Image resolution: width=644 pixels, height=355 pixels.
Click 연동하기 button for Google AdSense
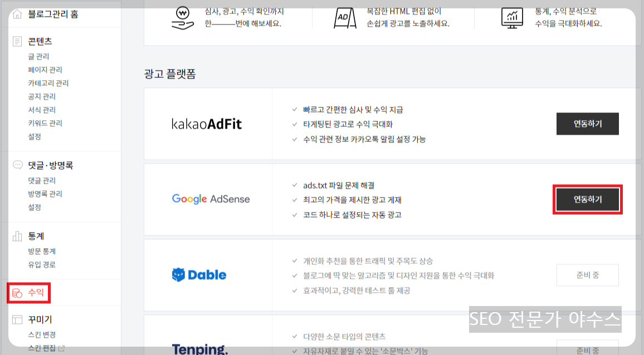587,199
